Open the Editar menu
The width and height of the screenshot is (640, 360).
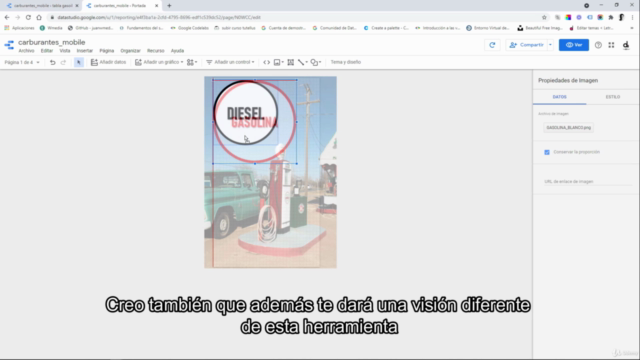click(47, 51)
